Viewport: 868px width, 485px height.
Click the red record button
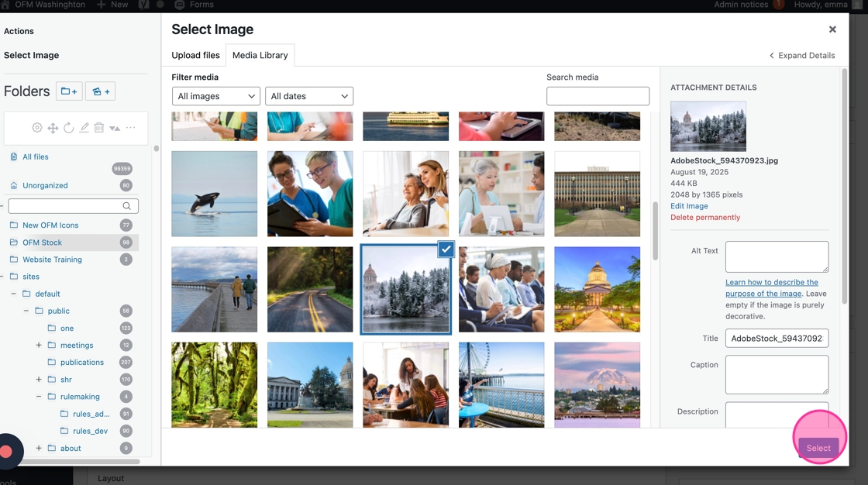[6, 452]
